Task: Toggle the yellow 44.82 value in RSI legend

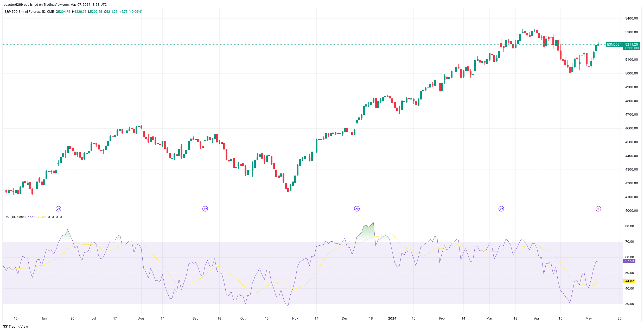Action: coord(41,217)
